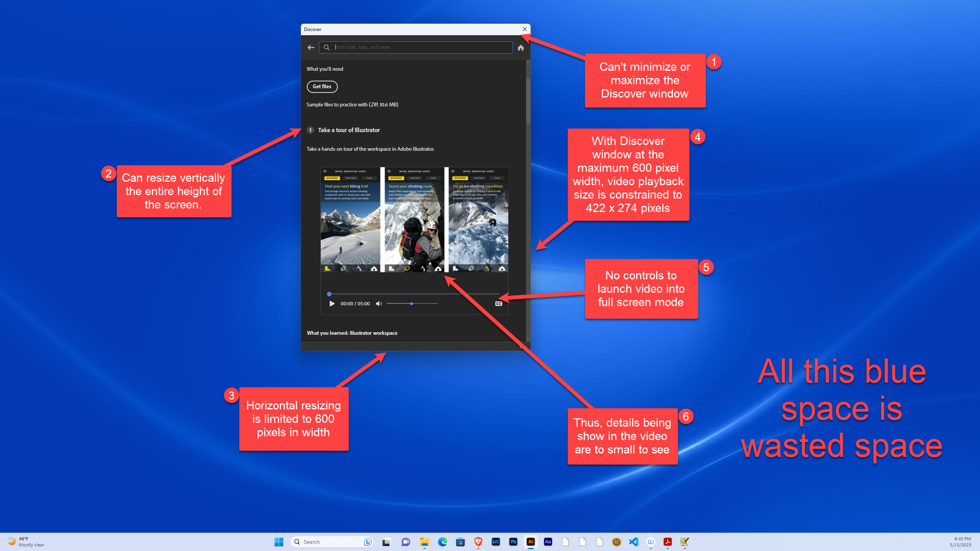The image size is (980, 551).
Task: Open Adobe Lightroom Classic from the taskbar
Action: pos(495,542)
